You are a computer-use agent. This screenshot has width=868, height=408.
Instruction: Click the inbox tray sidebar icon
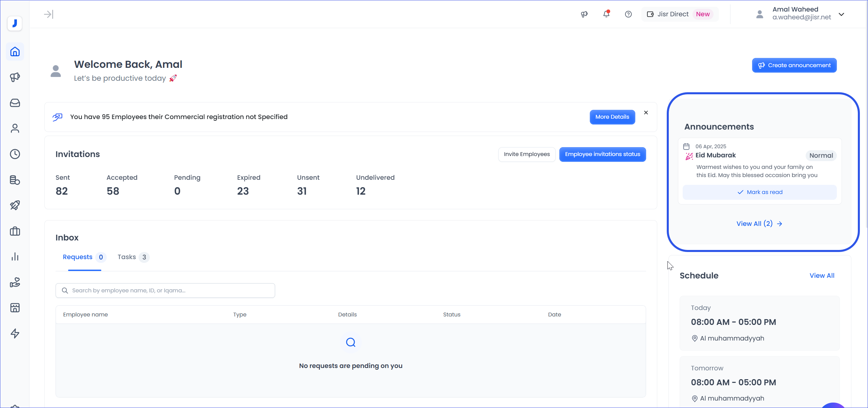tap(15, 103)
